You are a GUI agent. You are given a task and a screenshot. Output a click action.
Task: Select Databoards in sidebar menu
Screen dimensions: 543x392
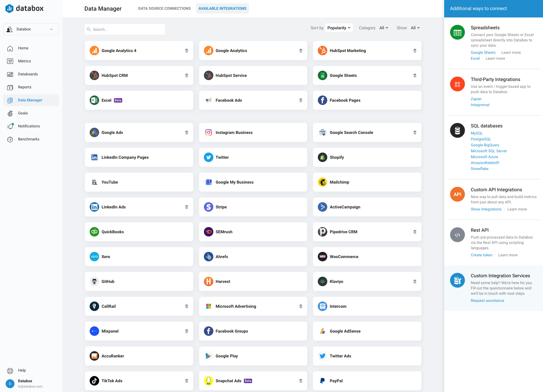[28, 74]
